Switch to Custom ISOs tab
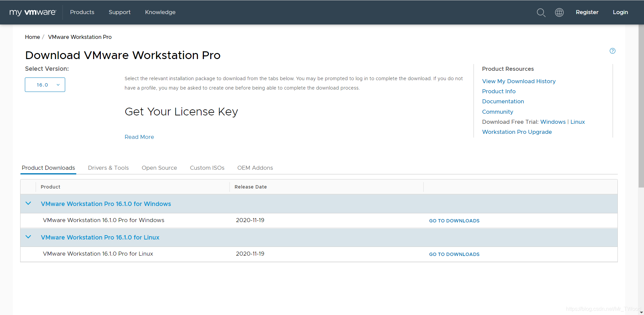Screen dimensions: 644x315 click(x=207, y=168)
